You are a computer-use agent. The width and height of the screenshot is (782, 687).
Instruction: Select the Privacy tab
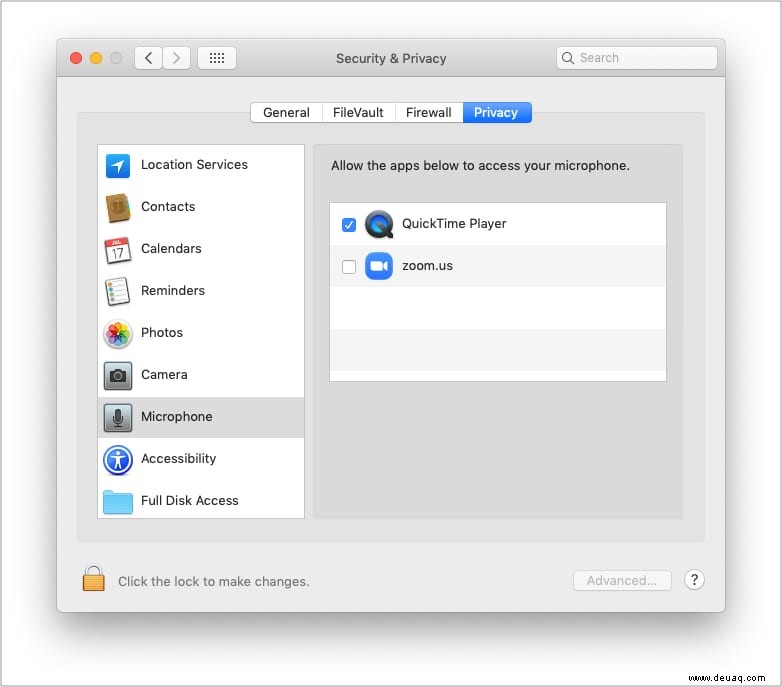(x=497, y=113)
